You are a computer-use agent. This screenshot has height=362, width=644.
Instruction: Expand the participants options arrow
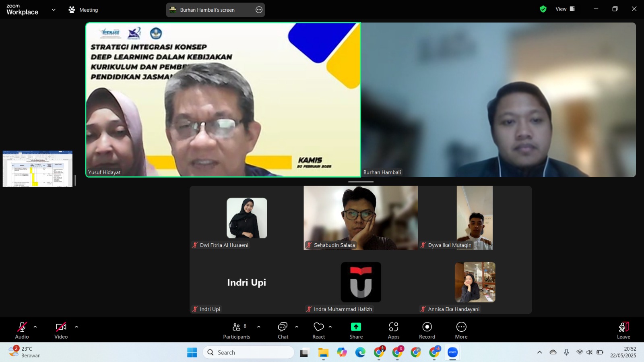point(259,327)
